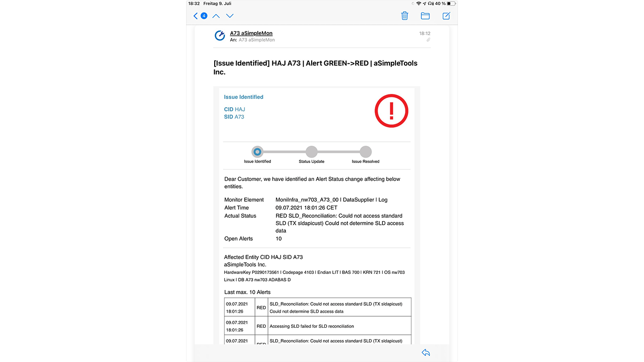
Task: Delete this email with the trash icon
Action: pos(404,16)
